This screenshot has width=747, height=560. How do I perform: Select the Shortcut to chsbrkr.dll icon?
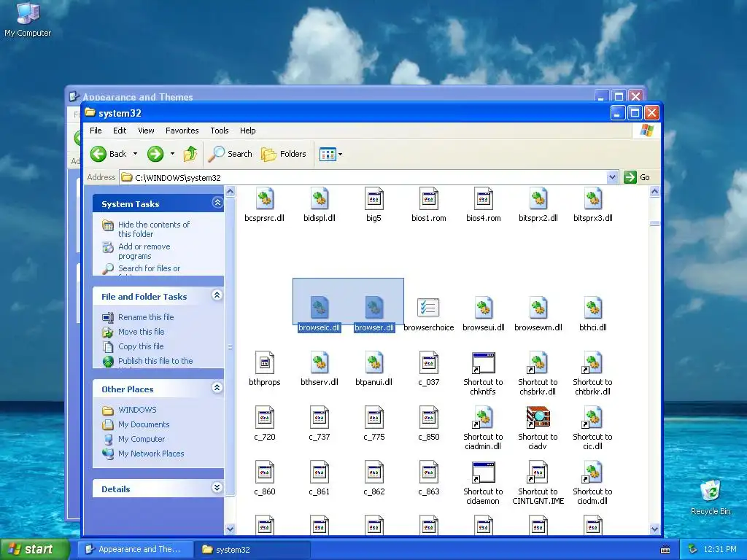pyautogui.click(x=538, y=362)
